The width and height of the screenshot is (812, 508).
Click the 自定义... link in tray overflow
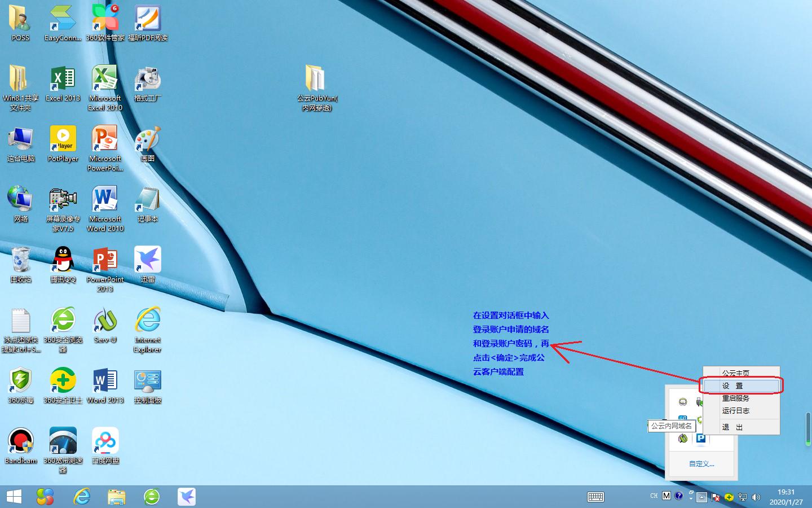[701, 464]
